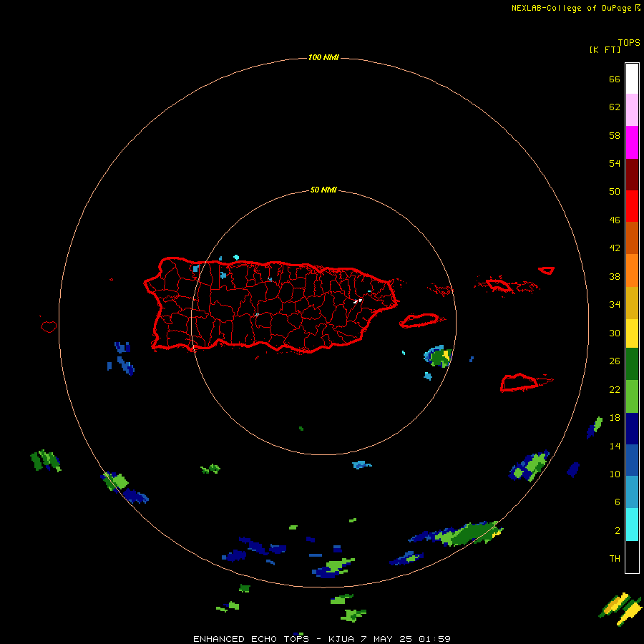Click legend value 30
Screen dimensions: 644x644
pyautogui.click(x=615, y=333)
